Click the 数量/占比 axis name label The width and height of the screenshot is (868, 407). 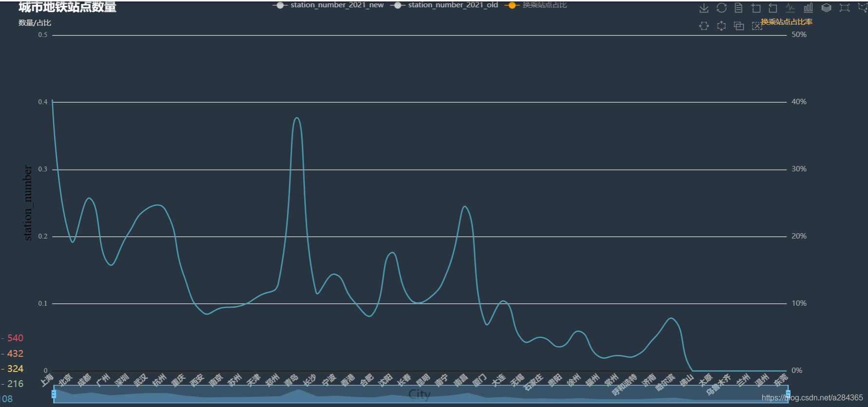tap(35, 23)
